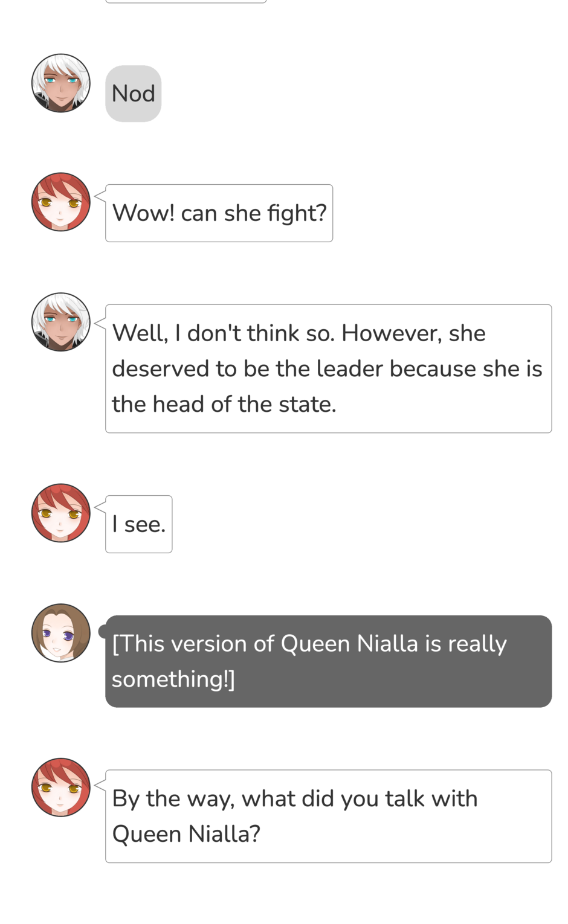Tap the "Wow! can she fight?" speech bubble
This screenshot has height=924, width=568.
(219, 213)
